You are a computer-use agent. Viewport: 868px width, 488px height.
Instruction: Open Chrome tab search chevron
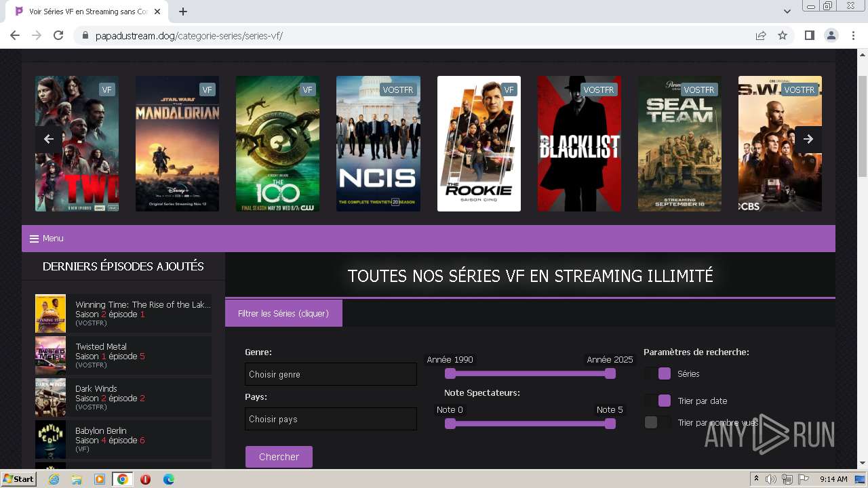[787, 12]
